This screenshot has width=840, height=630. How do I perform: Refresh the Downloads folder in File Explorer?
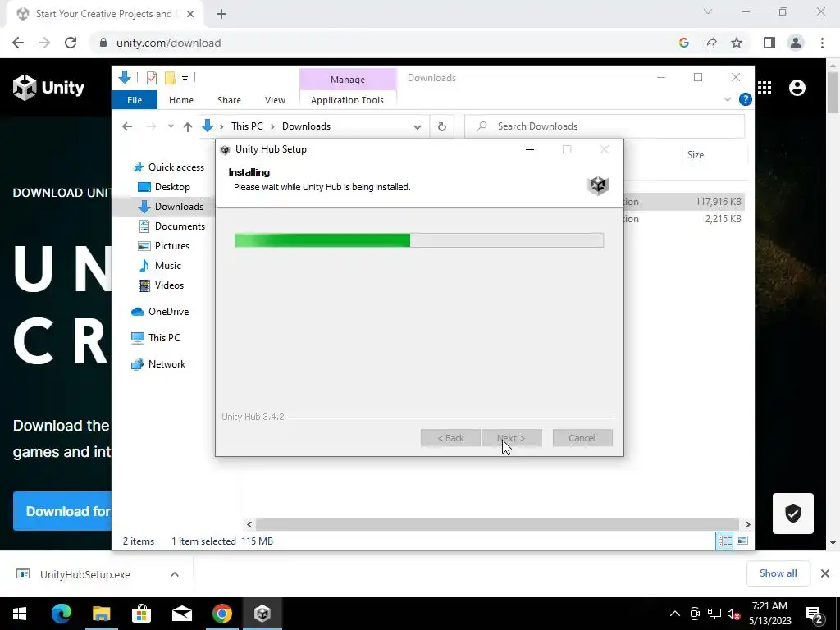[441, 126]
